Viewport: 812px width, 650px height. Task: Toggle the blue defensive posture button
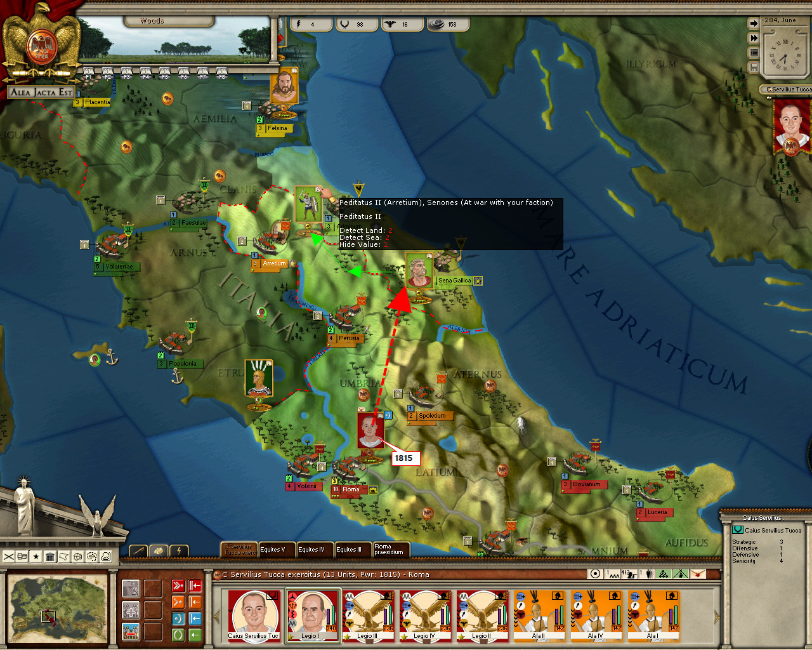click(178, 618)
